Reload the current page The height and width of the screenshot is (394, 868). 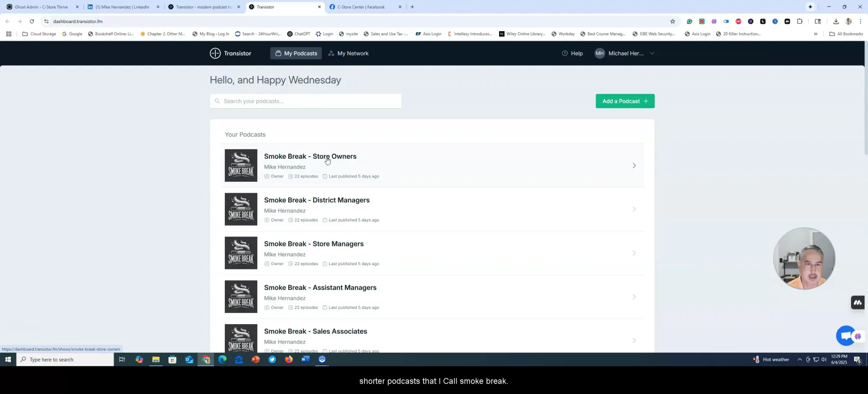[x=32, y=21]
